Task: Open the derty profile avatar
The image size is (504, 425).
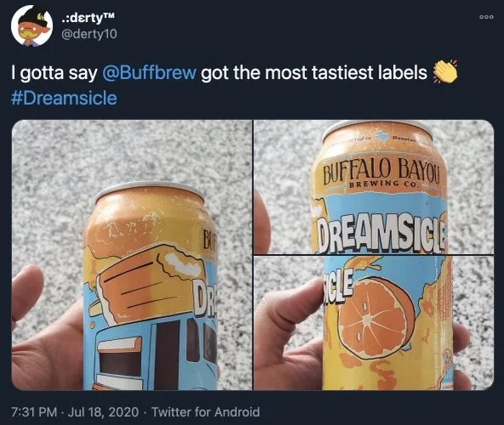Action: coord(31,25)
